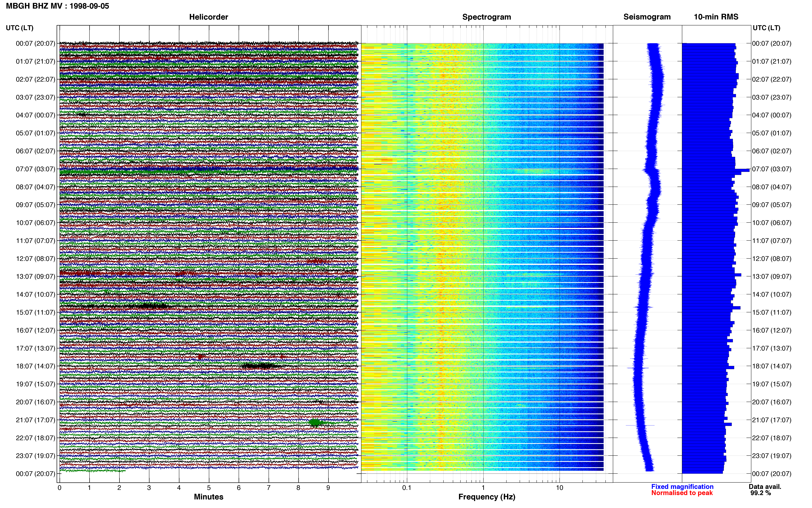Select the '99.2 %' data availability value
Image resolution: width=812 pixels, height=508 pixels.
click(761, 493)
